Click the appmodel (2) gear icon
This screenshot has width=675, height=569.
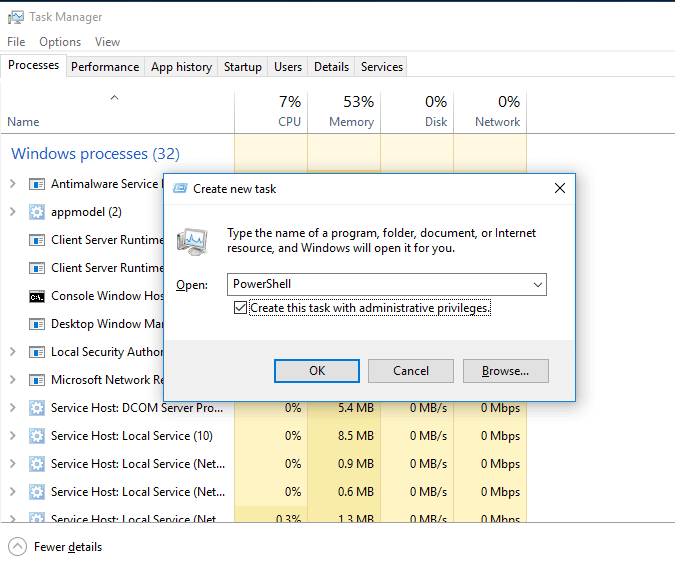click(37, 212)
